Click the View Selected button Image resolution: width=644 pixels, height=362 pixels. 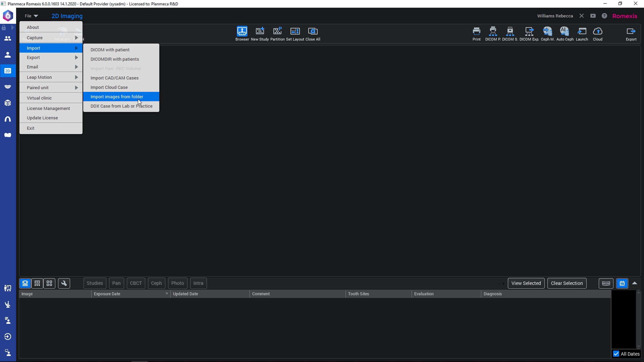(526, 283)
